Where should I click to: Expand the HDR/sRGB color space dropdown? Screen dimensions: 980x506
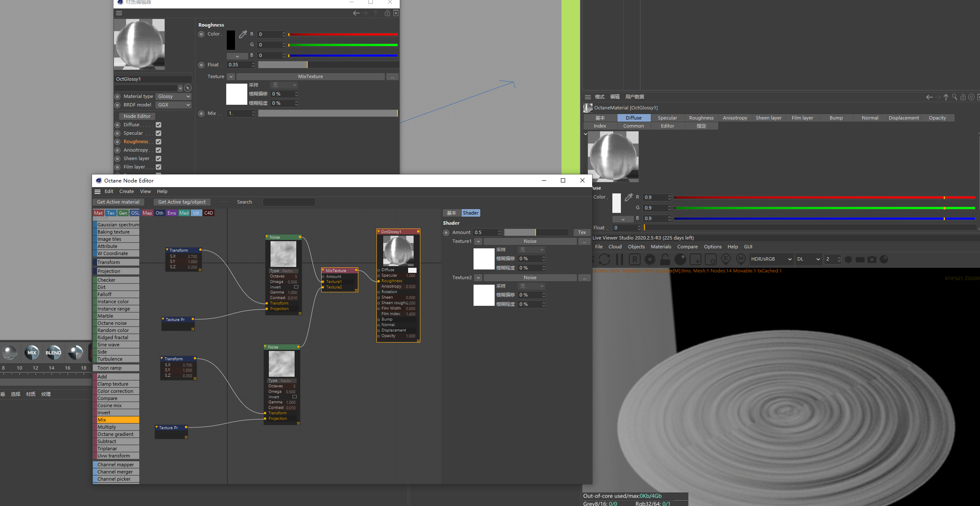coord(771,259)
